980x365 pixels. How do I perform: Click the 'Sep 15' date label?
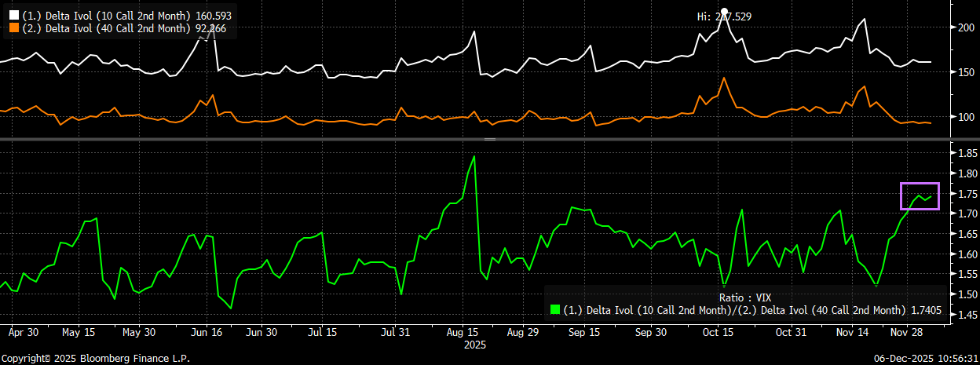585,333
